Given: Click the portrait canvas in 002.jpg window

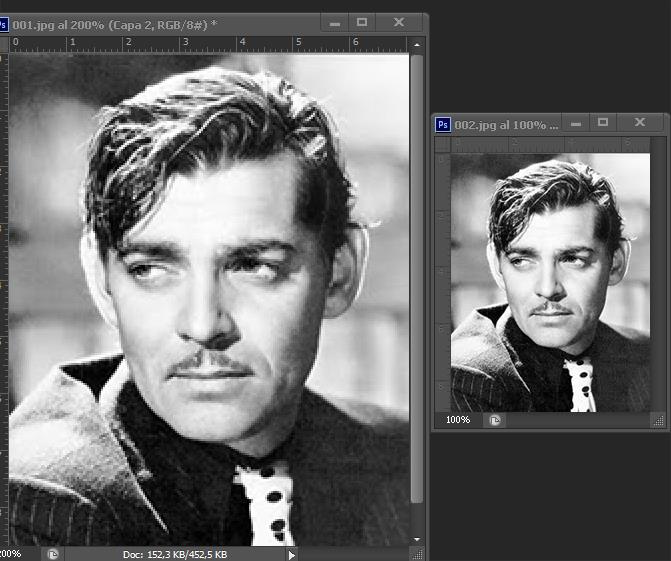Looking at the screenshot, I should point(550,283).
